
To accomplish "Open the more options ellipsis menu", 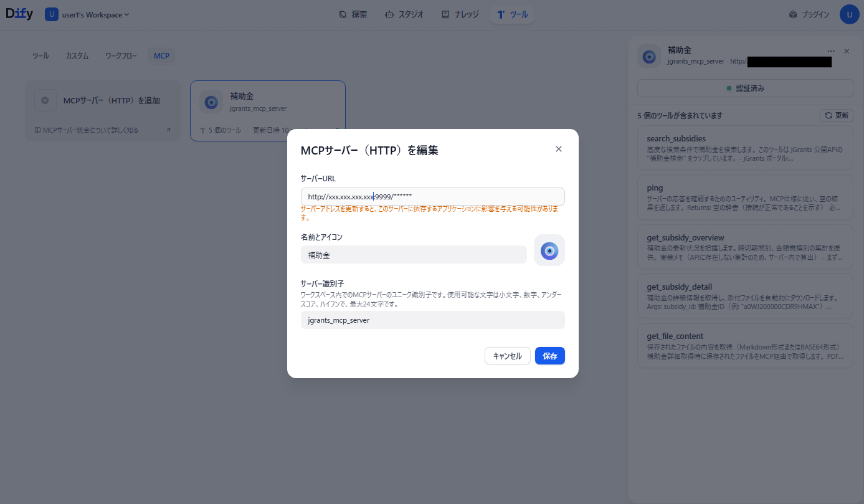I will click(831, 51).
